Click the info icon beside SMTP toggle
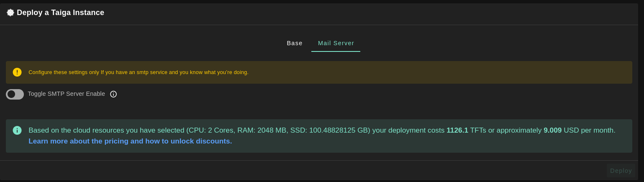 [113, 94]
